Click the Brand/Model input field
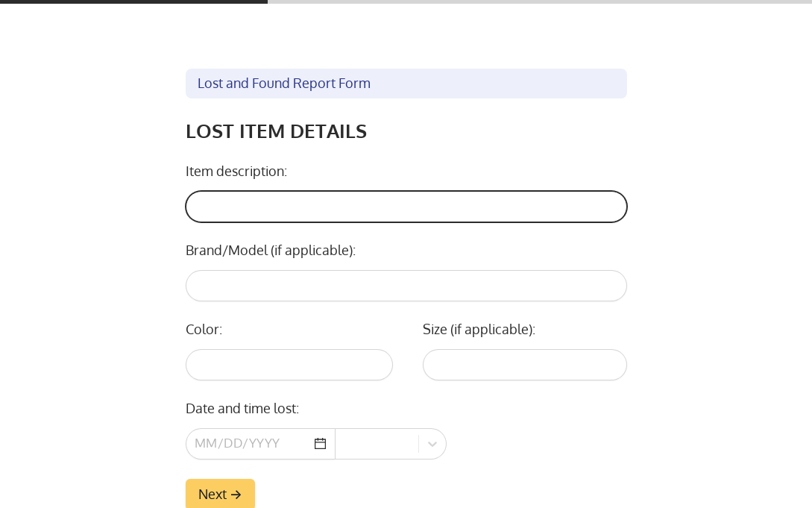 (406, 286)
